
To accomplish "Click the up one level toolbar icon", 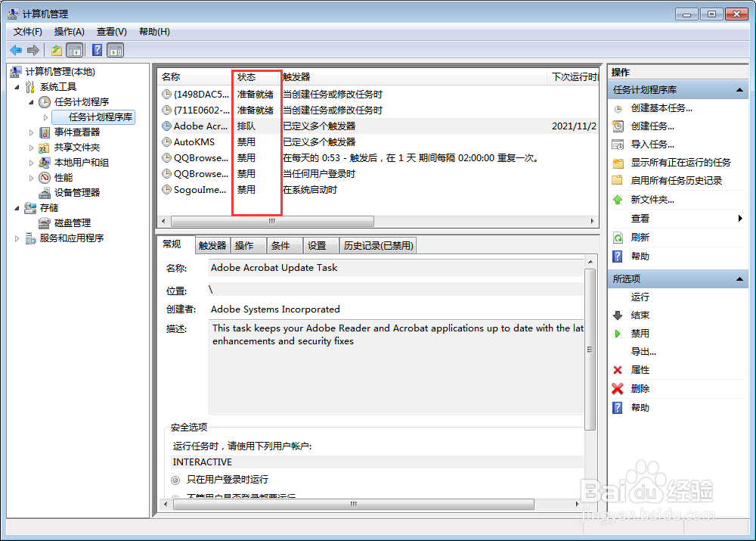I will click(x=57, y=50).
